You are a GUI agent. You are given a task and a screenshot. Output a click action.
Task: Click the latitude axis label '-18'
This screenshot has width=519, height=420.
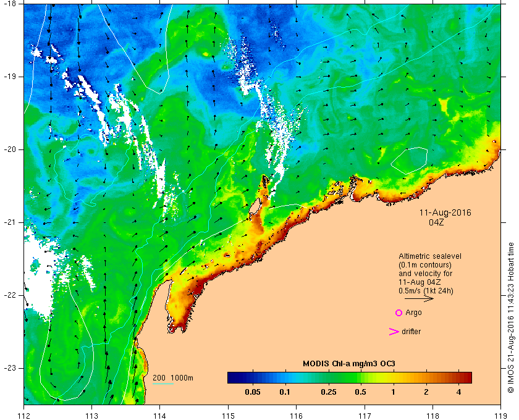[9, 4]
